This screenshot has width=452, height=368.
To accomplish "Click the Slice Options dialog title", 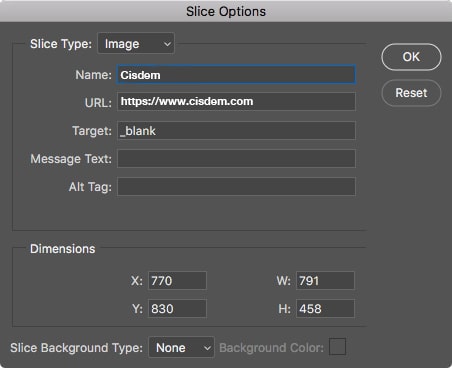I will (x=226, y=12).
